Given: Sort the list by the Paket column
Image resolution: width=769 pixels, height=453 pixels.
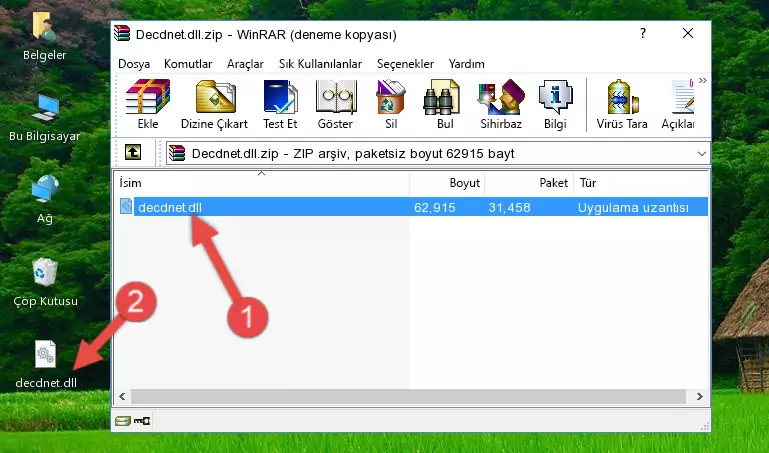Looking at the screenshot, I should point(529,183).
